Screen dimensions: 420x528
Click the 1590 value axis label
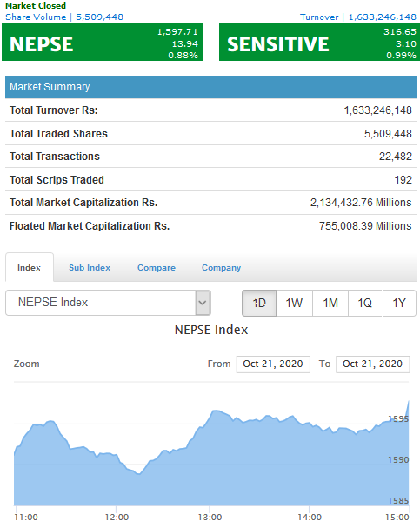(x=398, y=459)
